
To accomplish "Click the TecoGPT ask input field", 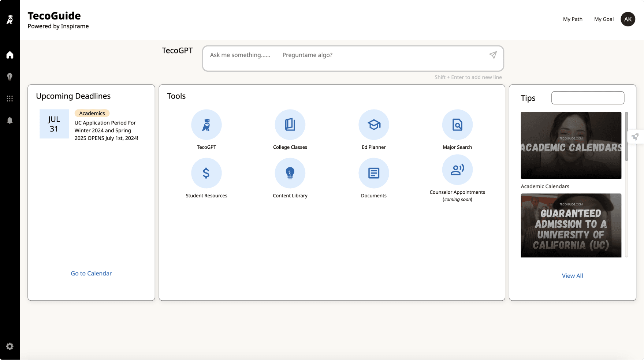I will tap(353, 59).
